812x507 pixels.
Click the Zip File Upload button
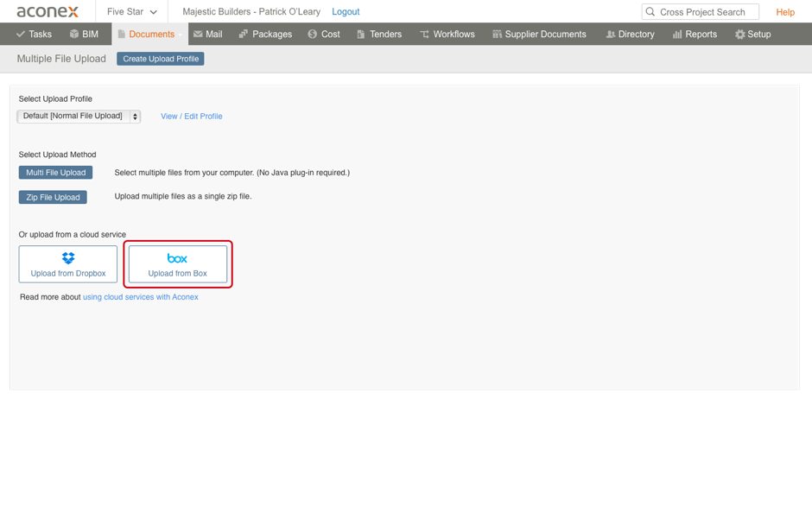[x=53, y=197]
